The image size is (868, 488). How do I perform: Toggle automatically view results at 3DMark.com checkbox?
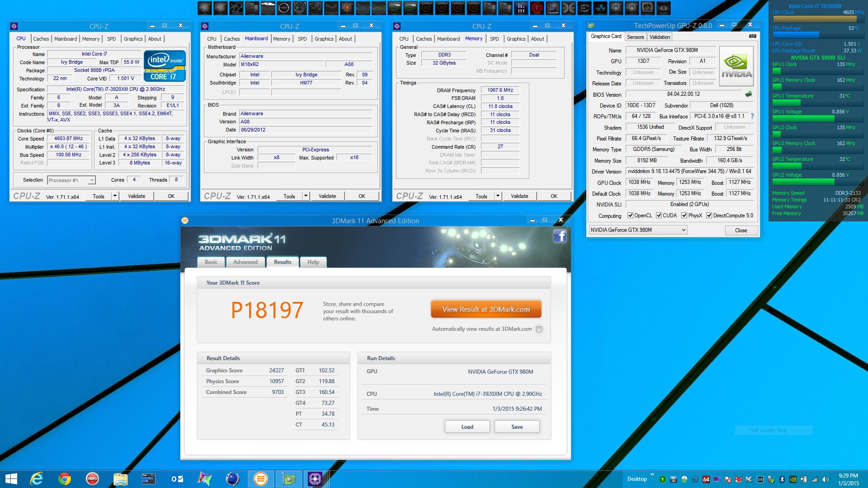[539, 329]
